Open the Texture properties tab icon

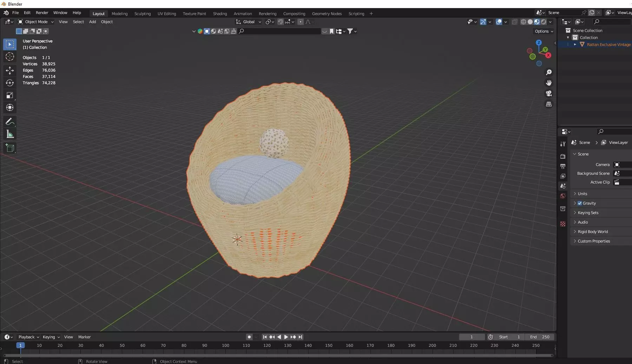tap(563, 224)
